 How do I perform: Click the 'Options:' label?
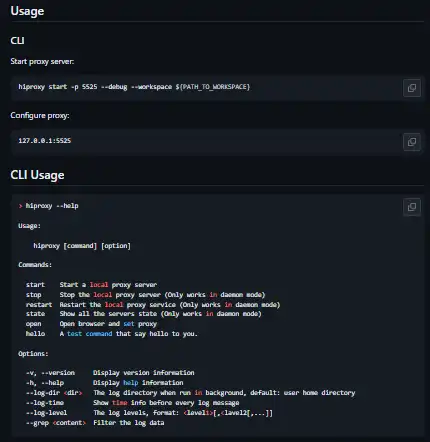click(33, 354)
